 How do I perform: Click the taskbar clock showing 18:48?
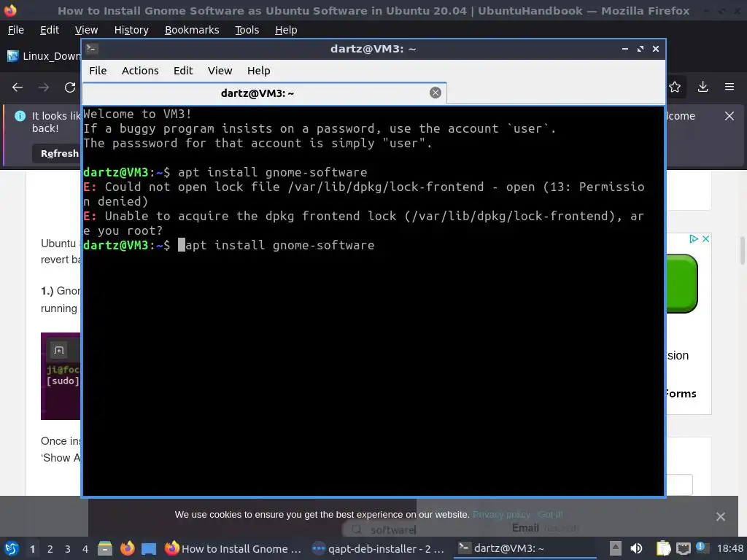[729, 548]
